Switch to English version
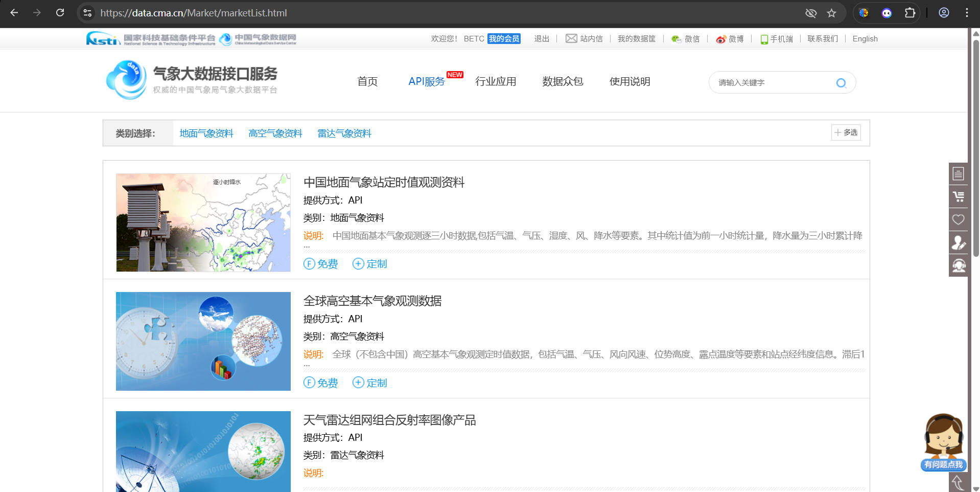This screenshot has height=492, width=980. click(865, 39)
